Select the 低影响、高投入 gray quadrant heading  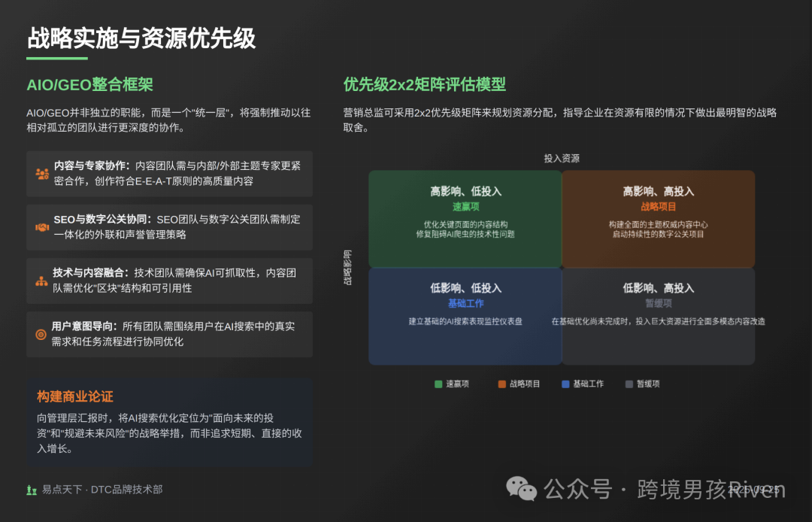(x=658, y=288)
